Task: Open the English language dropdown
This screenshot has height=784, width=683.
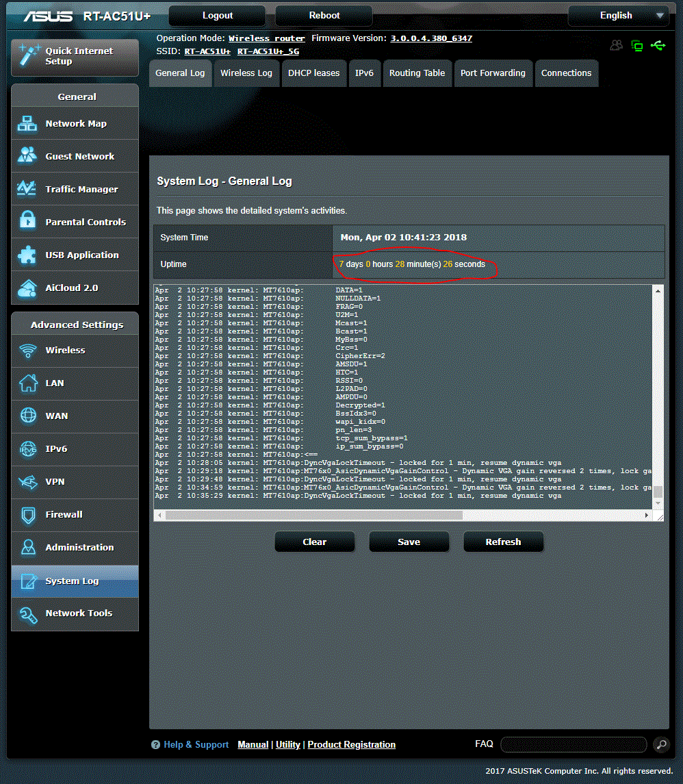Action: tap(618, 15)
